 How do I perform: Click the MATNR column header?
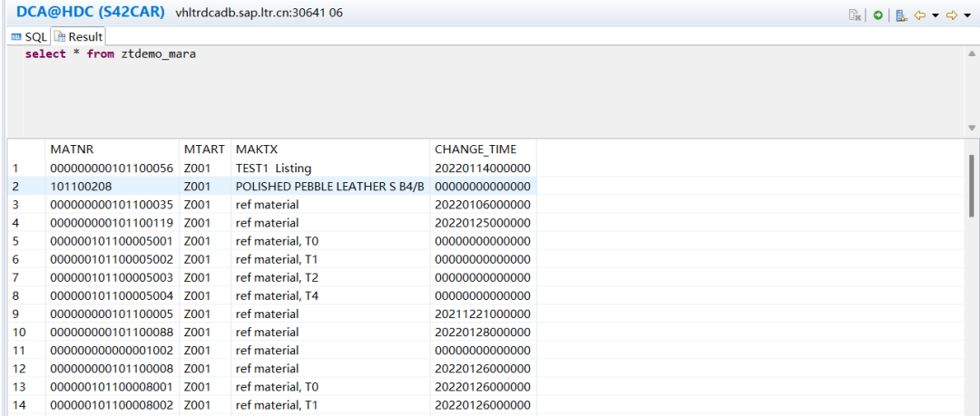pos(113,150)
